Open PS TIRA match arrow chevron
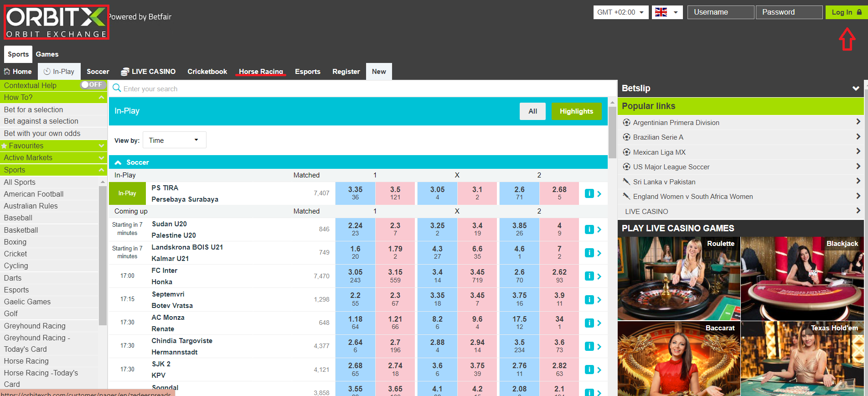This screenshot has width=868, height=396. 599,194
